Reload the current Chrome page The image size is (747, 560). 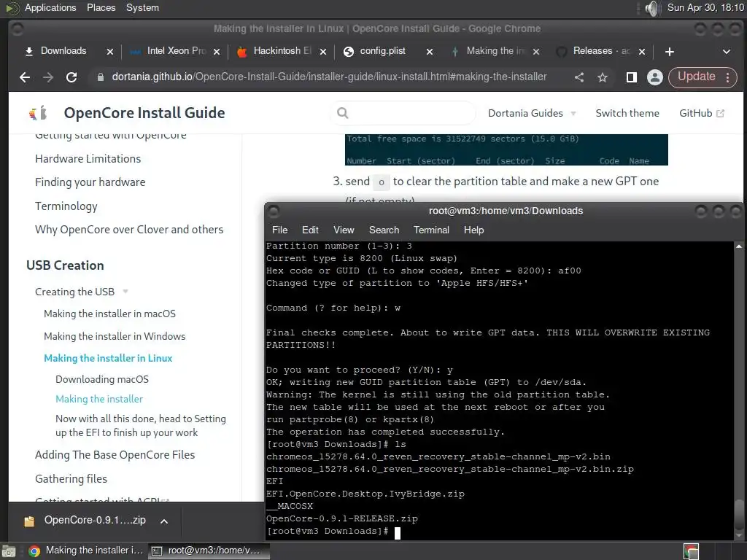click(x=71, y=77)
